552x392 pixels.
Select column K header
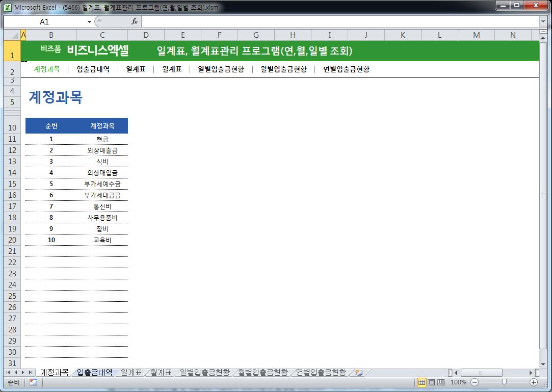point(403,35)
